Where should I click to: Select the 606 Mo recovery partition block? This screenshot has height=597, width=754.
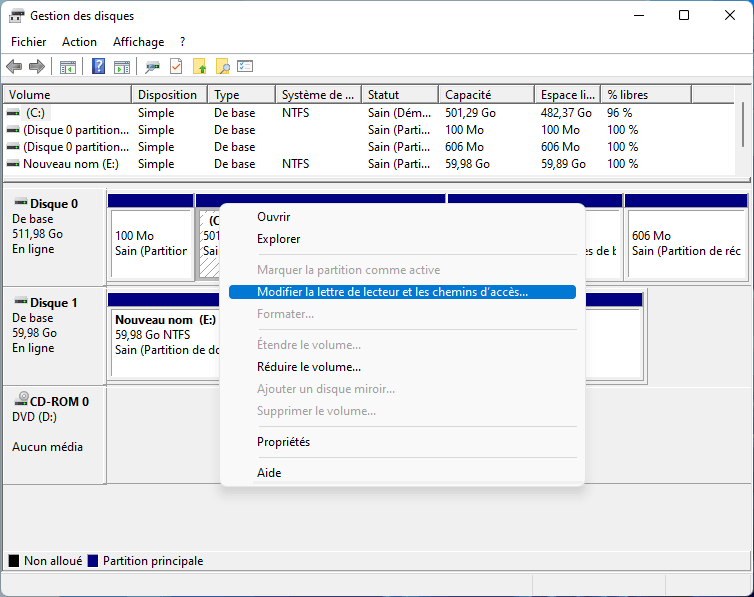coord(685,243)
